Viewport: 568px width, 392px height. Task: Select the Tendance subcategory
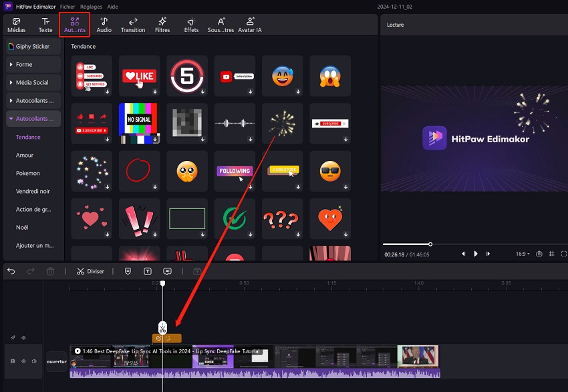pos(28,137)
